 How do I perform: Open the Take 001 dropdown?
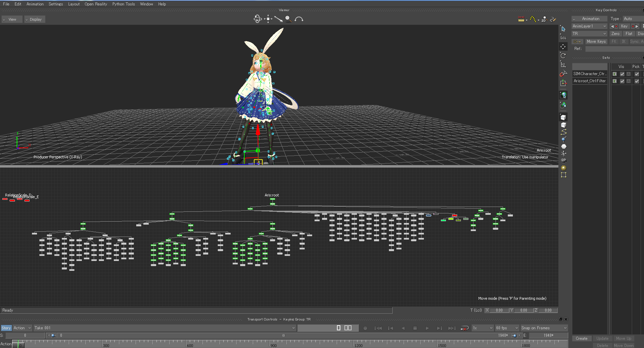point(165,328)
